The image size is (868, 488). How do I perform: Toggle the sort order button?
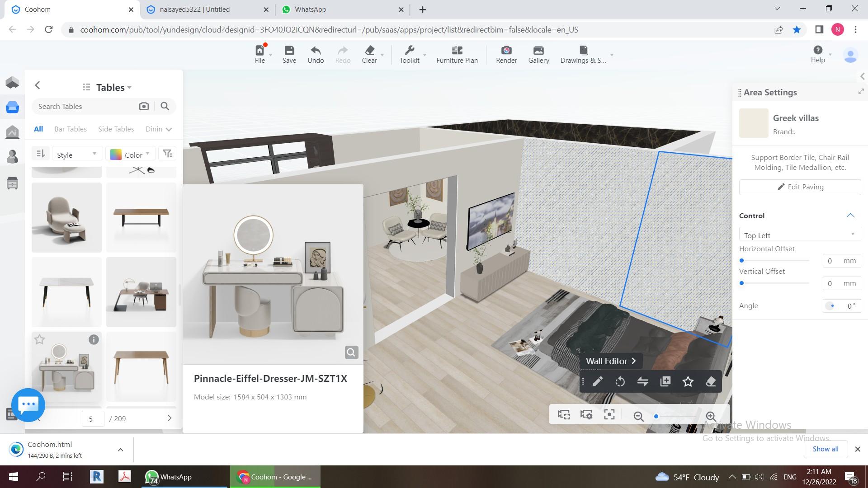coord(40,154)
